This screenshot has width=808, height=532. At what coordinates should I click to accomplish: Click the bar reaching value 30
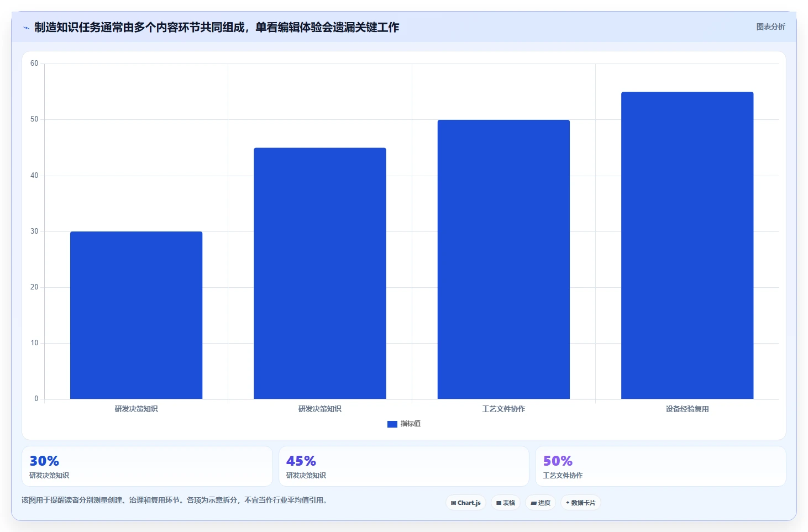pyautogui.click(x=136, y=315)
